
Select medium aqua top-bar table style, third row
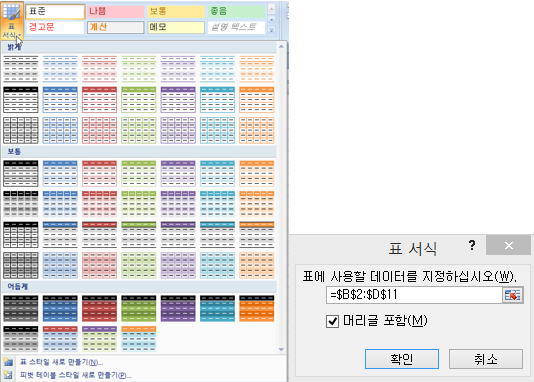[217, 235]
